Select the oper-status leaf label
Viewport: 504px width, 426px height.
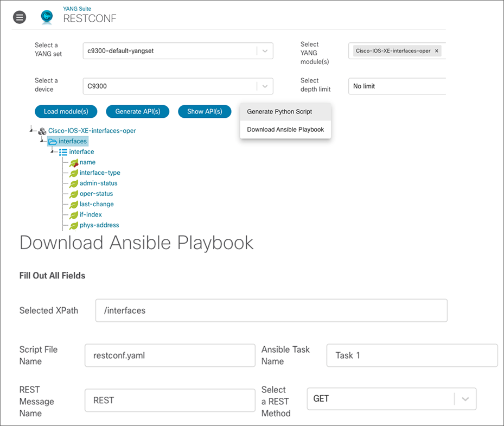pos(96,194)
